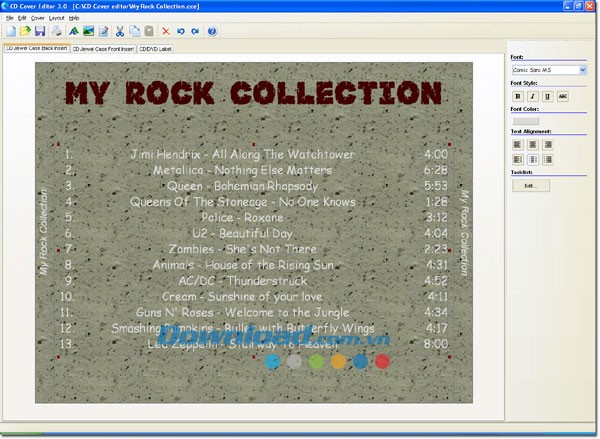Screen dimensions: 600x439
Task: Open the Help menu
Action: click(74, 18)
